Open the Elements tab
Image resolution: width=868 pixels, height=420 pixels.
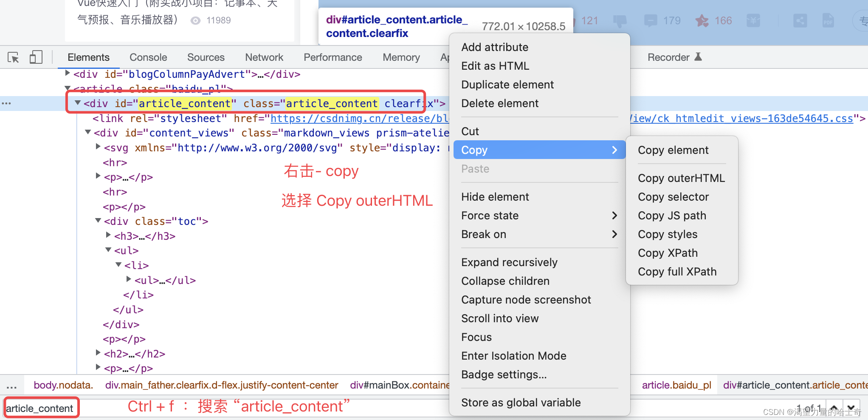point(88,57)
